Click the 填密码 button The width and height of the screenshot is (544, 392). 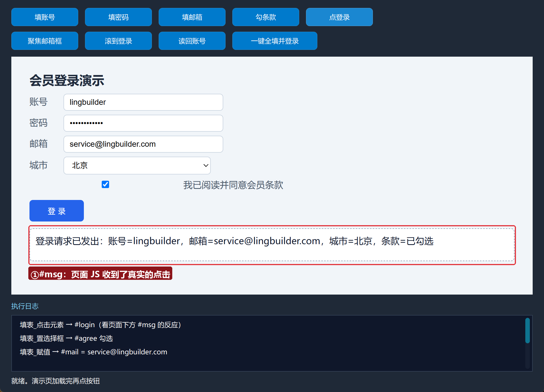point(118,17)
